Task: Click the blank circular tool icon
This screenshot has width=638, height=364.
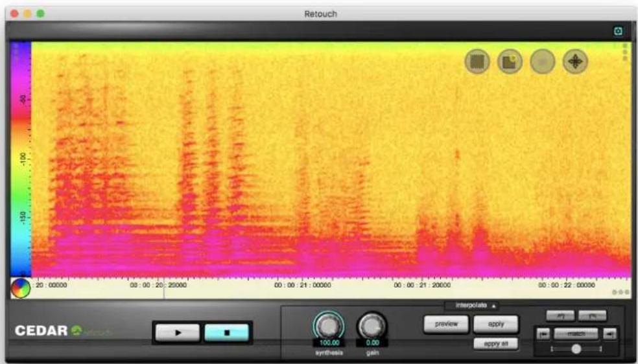Action: tap(543, 62)
